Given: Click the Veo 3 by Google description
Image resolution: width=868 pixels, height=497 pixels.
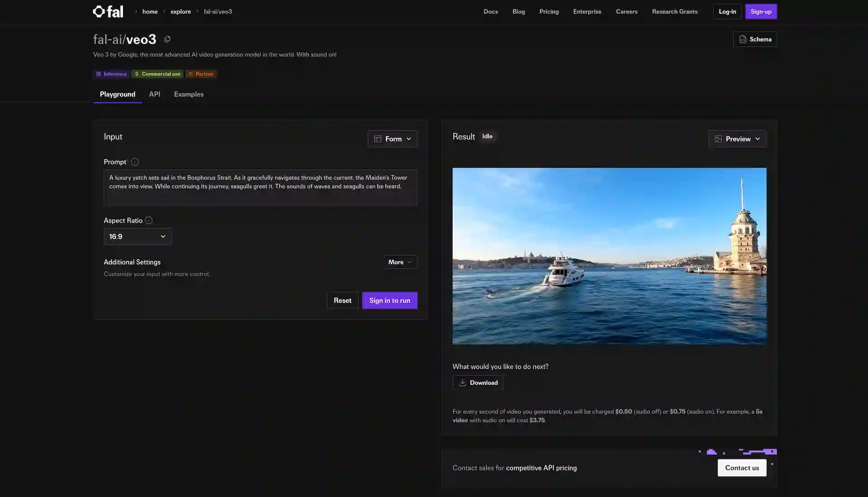Looking at the screenshot, I should pyautogui.click(x=215, y=54).
